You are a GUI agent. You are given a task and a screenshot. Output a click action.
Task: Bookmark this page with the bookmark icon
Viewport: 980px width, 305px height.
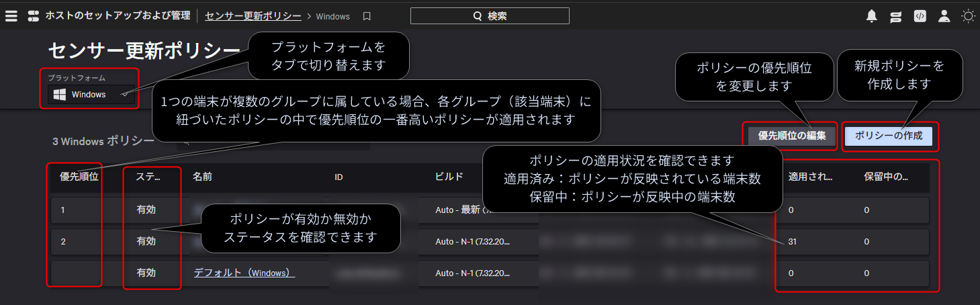coord(366,16)
